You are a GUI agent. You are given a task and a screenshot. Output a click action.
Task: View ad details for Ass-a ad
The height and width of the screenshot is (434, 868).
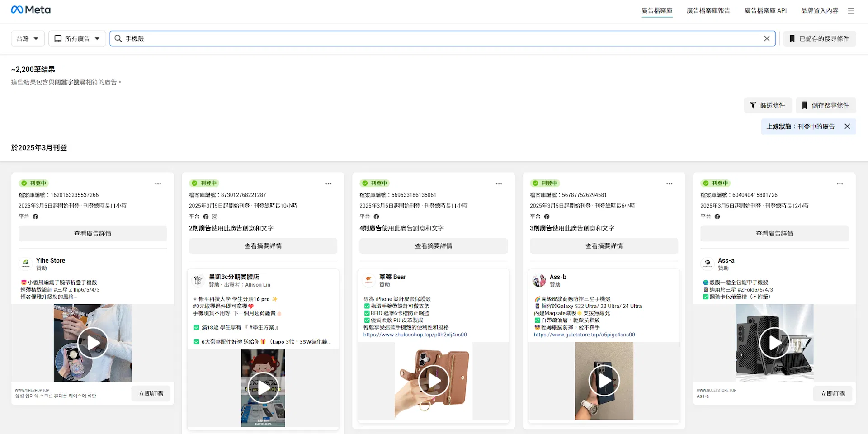pyautogui.click(x=774, y=233)
